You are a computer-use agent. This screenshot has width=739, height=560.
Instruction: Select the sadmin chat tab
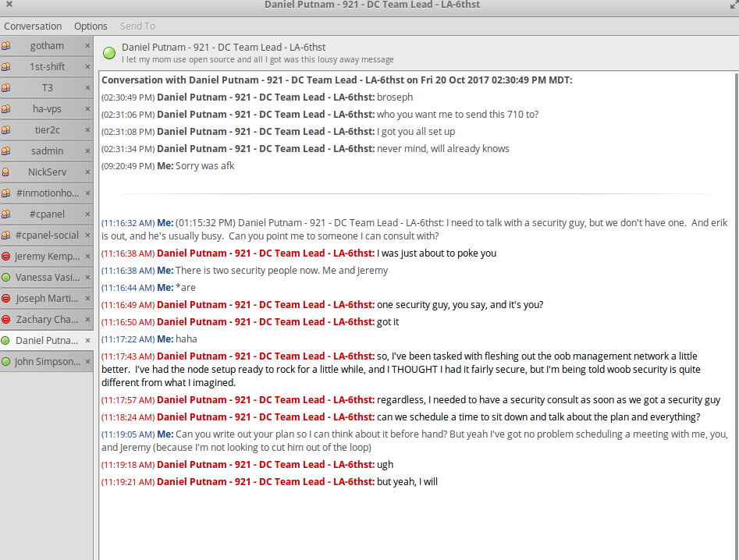47,151
